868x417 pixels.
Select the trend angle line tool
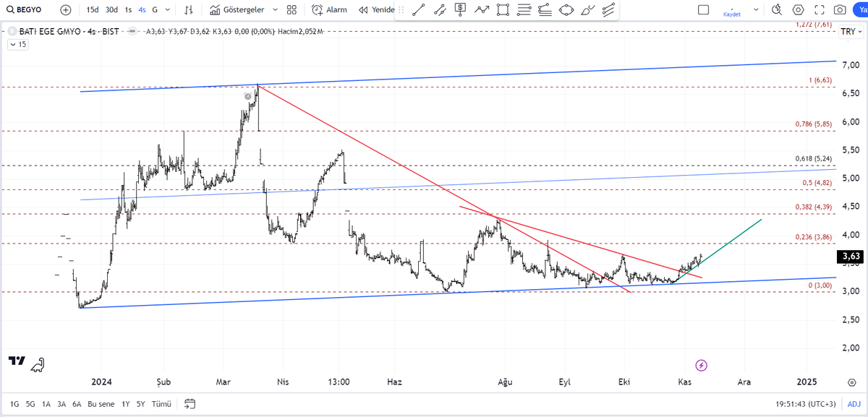click(x=440, y=10)
